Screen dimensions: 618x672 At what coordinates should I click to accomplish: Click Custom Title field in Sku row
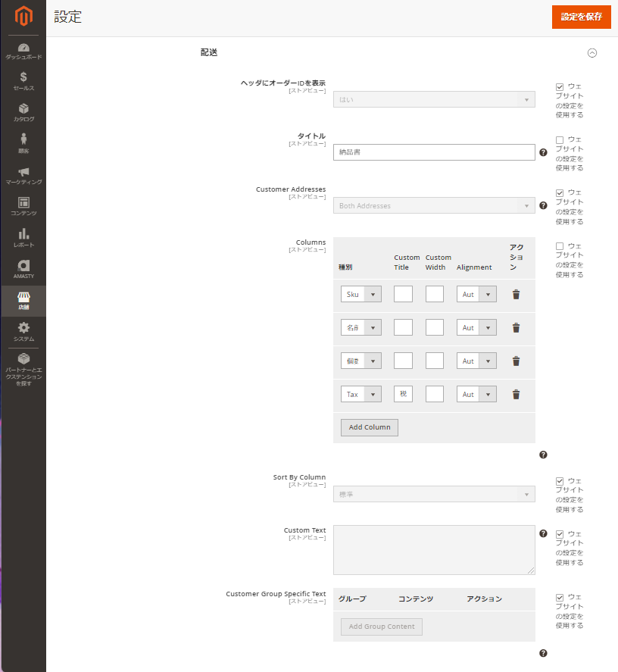(x=403, y=295)
